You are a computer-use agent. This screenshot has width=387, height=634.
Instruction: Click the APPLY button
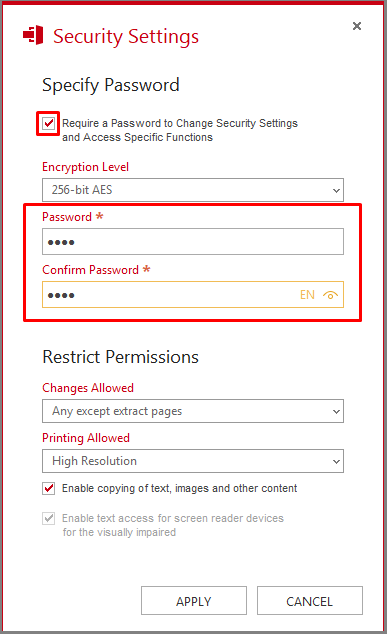(194, 601)
